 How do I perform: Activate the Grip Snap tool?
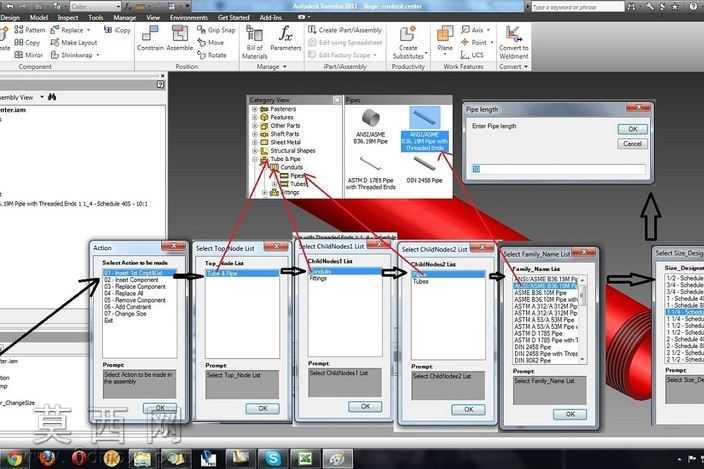pos(216,30)
